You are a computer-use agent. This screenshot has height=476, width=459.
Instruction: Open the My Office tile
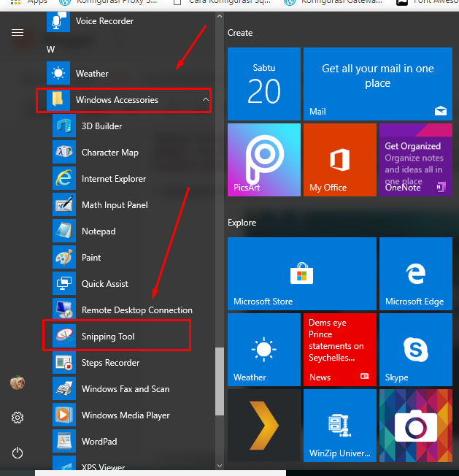[x=340, y=160]
